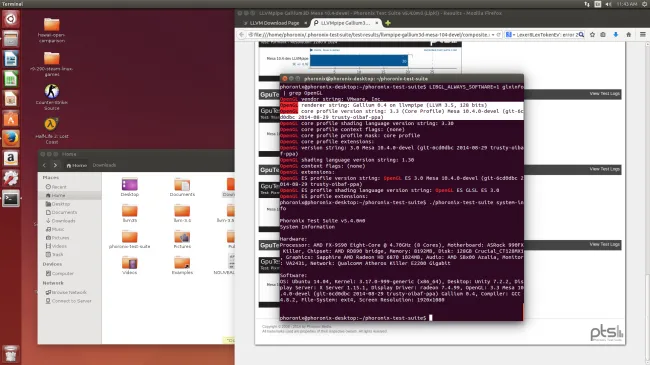
Task: Launch LibreOffice Writer from the dock
Action: click(11, 59)
